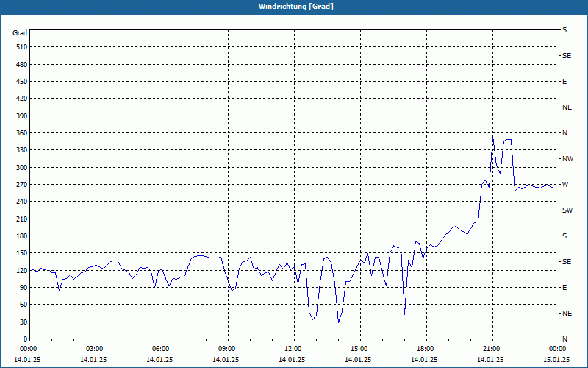588x368 pixels.
Task: Select the 60 value on the left axis
Action: (24, 305)
